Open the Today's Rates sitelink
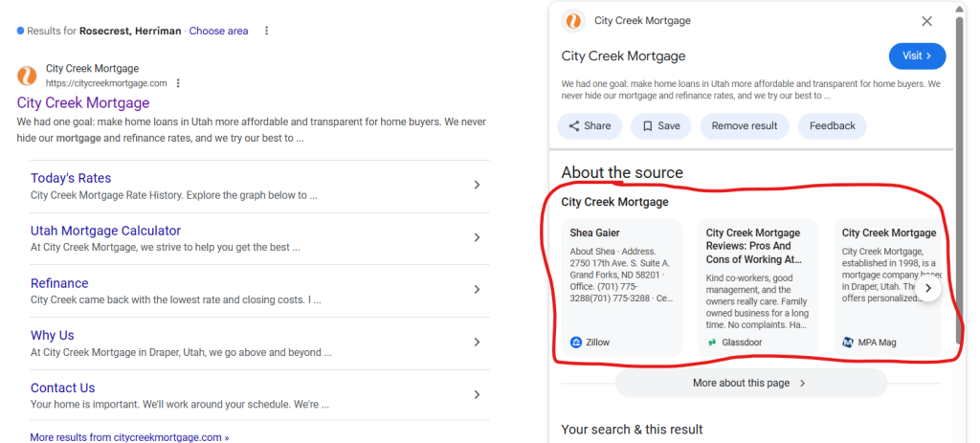The image size is (980, 443). 71,178
